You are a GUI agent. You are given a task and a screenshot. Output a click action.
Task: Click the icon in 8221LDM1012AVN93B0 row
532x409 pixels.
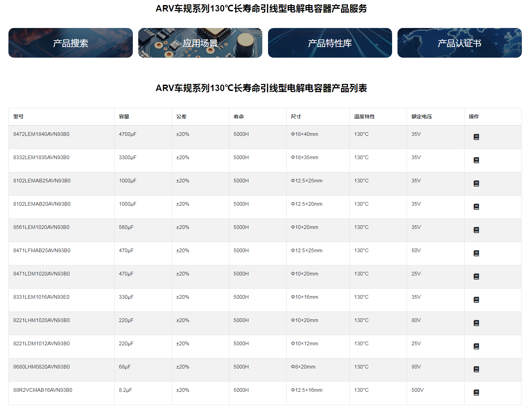[476, 346]
